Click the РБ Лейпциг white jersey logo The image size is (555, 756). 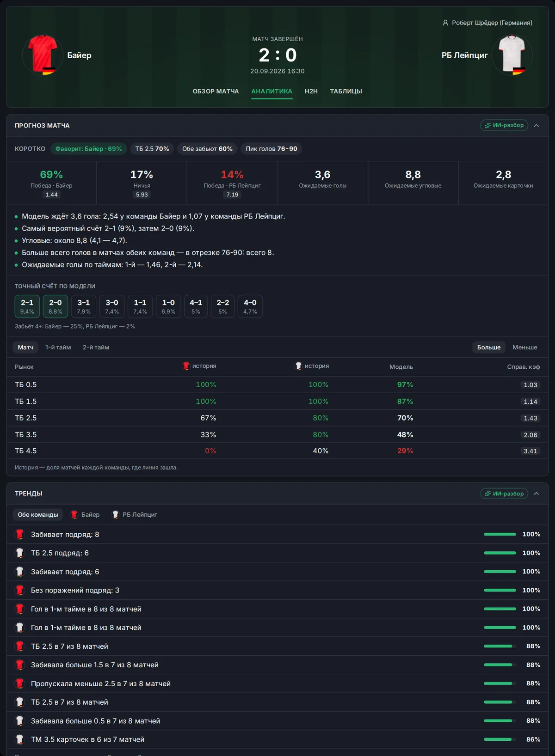[512, 55]
